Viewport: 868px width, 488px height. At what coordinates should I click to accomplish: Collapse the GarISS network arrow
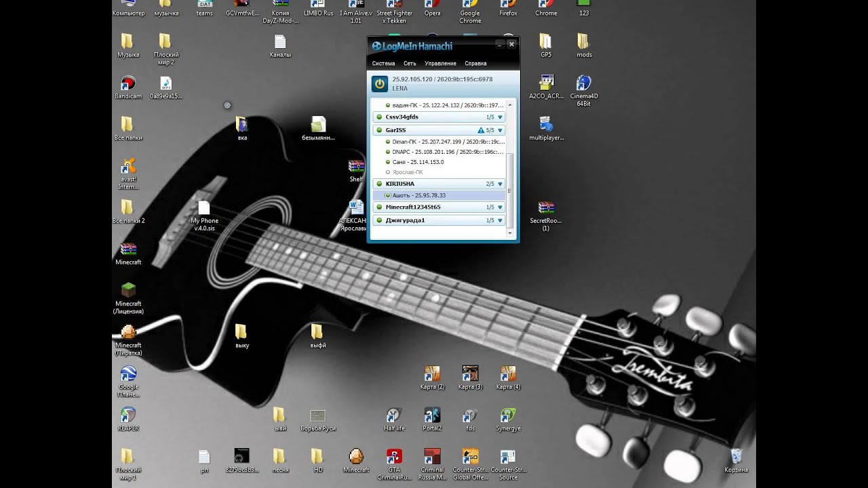(x=500, y=130)
